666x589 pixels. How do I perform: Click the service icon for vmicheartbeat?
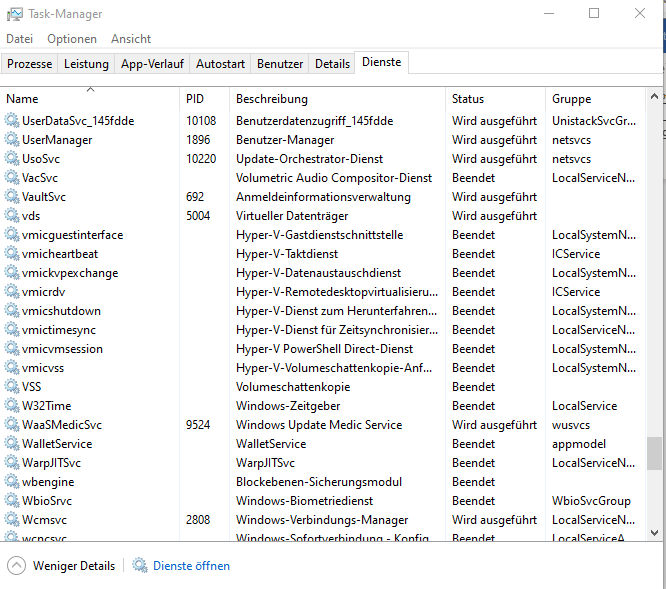pos(12,254)
